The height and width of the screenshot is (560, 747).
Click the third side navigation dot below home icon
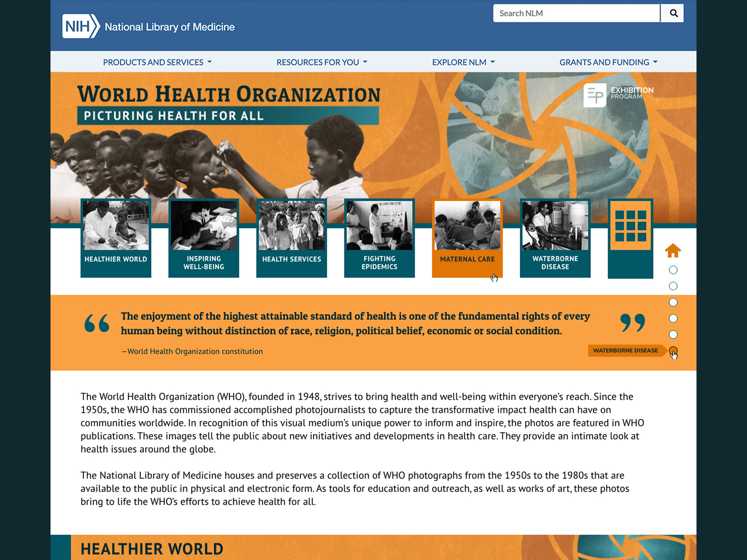click(673, 302)
